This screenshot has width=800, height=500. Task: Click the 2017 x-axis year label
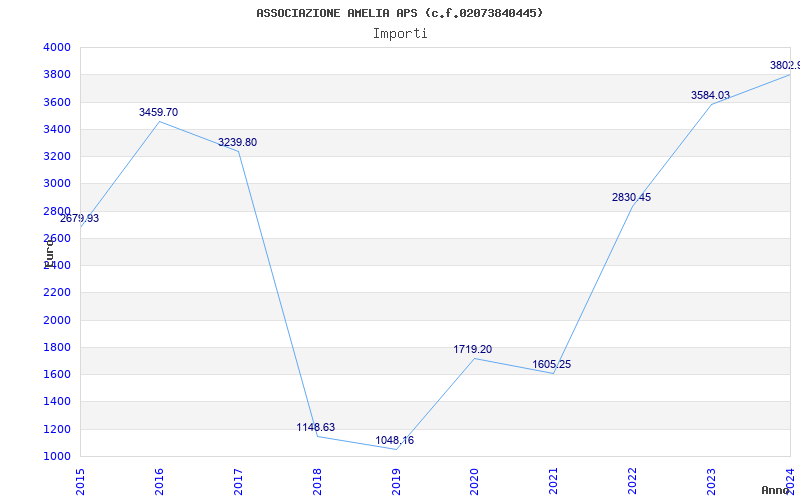tap(238, 481)
